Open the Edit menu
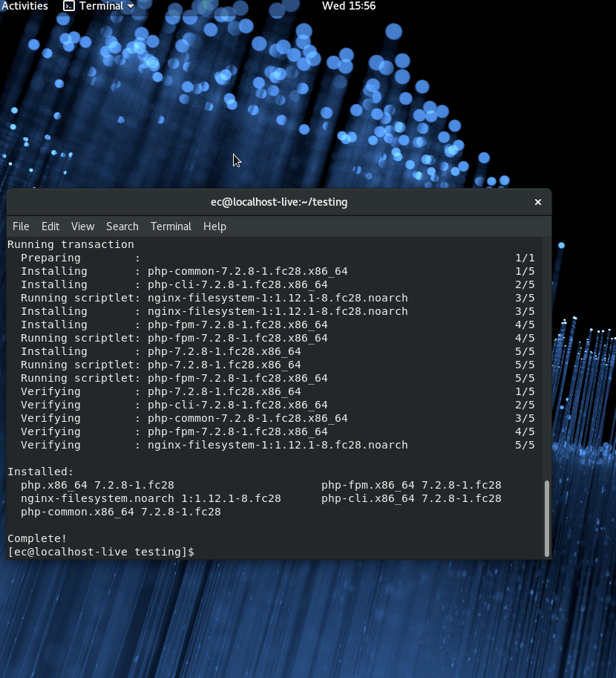The image size is (616, 678). click(50, 226)
